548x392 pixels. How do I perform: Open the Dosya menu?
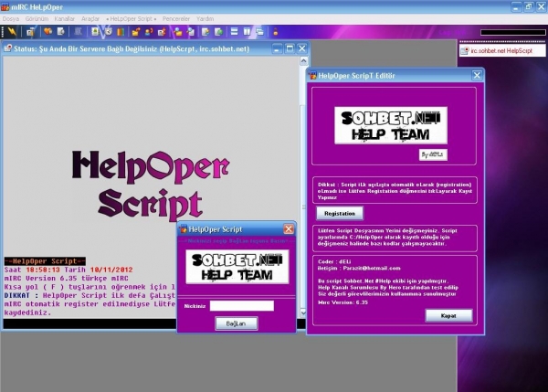click(x=10, y=19)
